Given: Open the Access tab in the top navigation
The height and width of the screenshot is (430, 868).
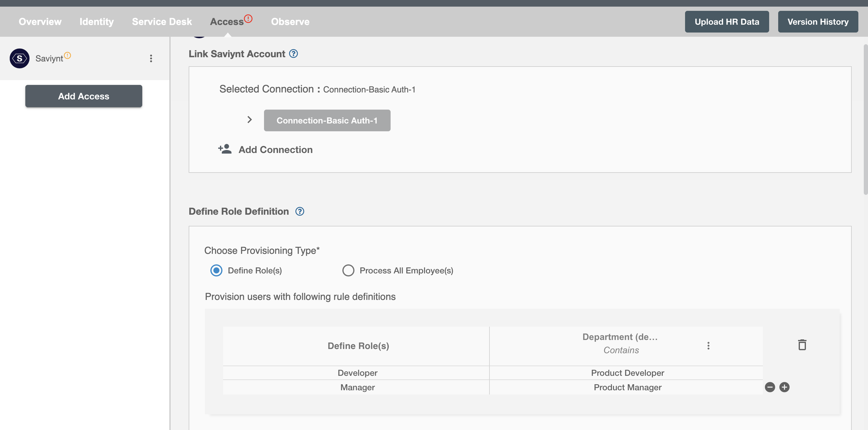Looking at the screenshot, I should (226, 21).
